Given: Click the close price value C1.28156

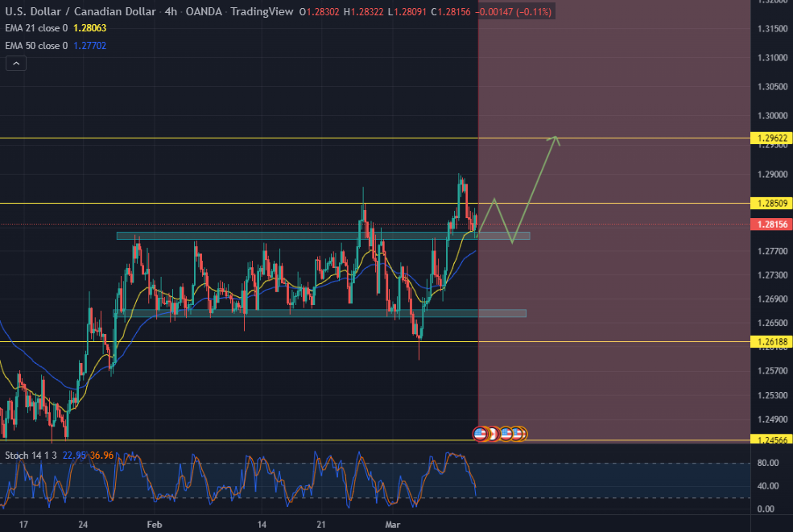Looking at the screenshot, I should (451, 11).
